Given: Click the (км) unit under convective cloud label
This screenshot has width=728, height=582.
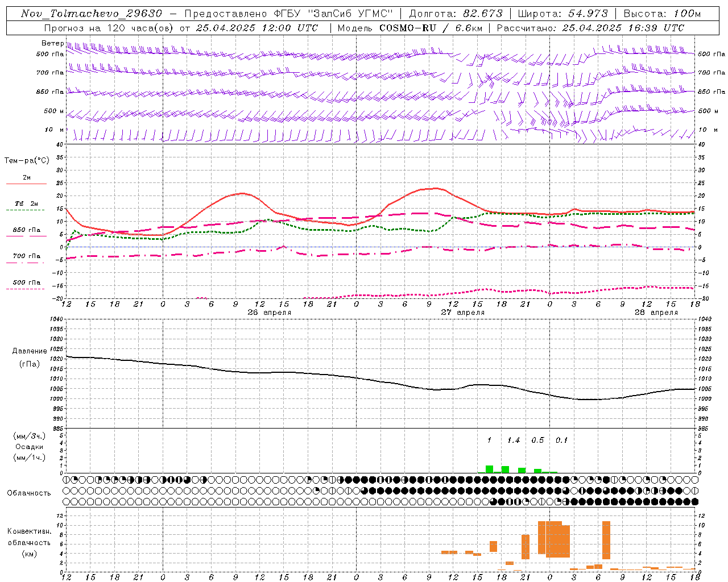Looking at the screenshot, I should pos(30,554).
